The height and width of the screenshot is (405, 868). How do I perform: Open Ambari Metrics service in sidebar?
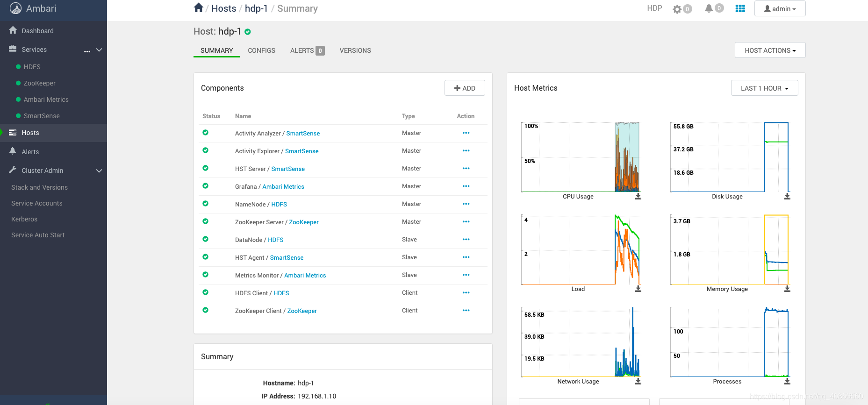pos(46,99)
